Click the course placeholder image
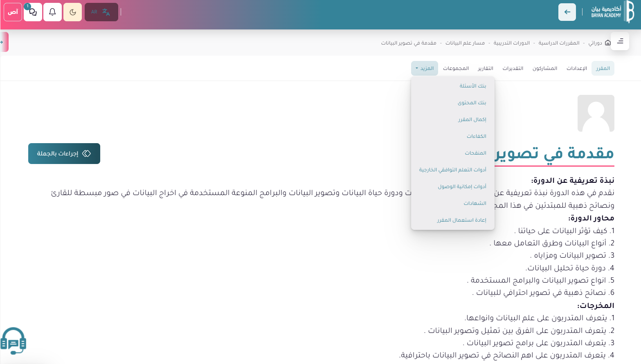641x364 pixels. click(x=596, y=113)
